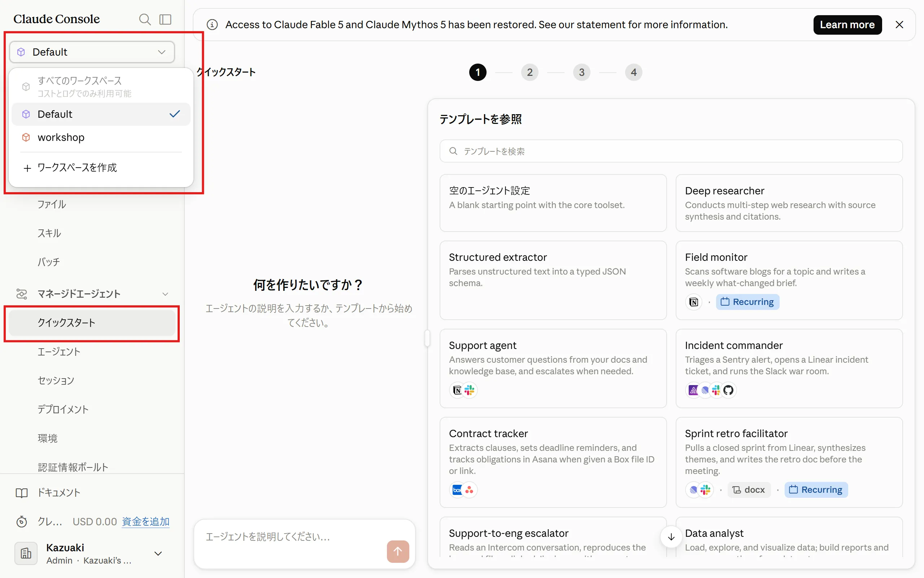Send the agent description with the arrow button
The width and height of the screenshot is (924, 578).
coord(398,551)
